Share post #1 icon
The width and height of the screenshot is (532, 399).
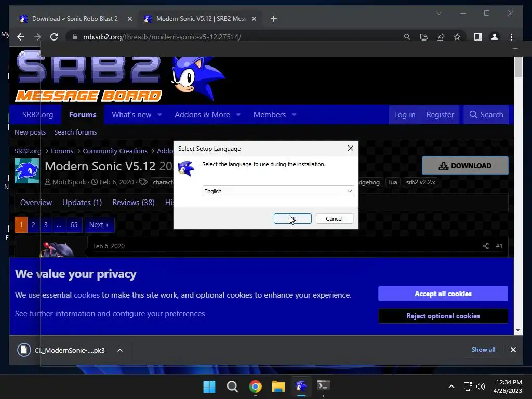486,246
